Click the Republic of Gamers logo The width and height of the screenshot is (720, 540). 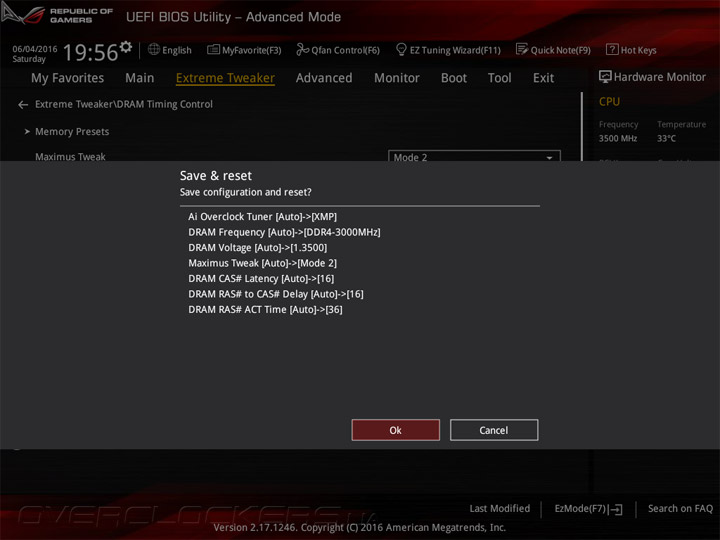tap(57, 16)
